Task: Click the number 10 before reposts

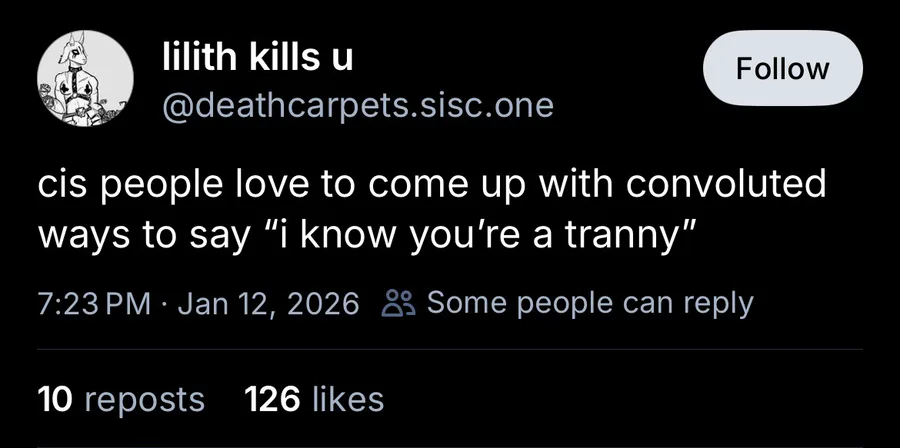Action: (x=55, y=400)
